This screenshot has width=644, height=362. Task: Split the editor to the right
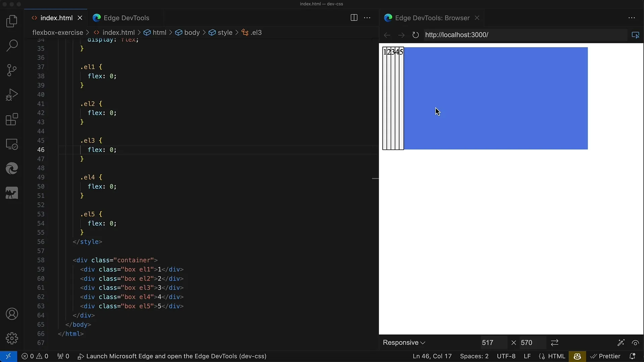click(x=354, y=18)
